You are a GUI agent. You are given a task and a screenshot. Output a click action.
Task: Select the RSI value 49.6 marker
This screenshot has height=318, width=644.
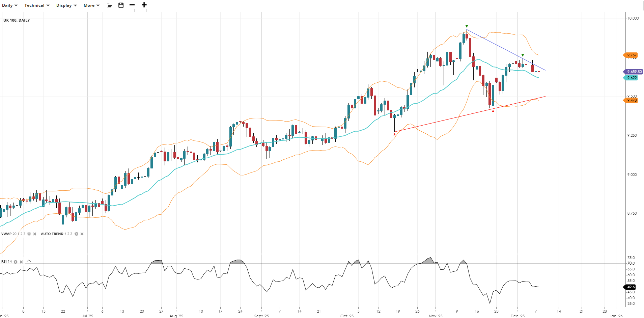tap(631, 287)
